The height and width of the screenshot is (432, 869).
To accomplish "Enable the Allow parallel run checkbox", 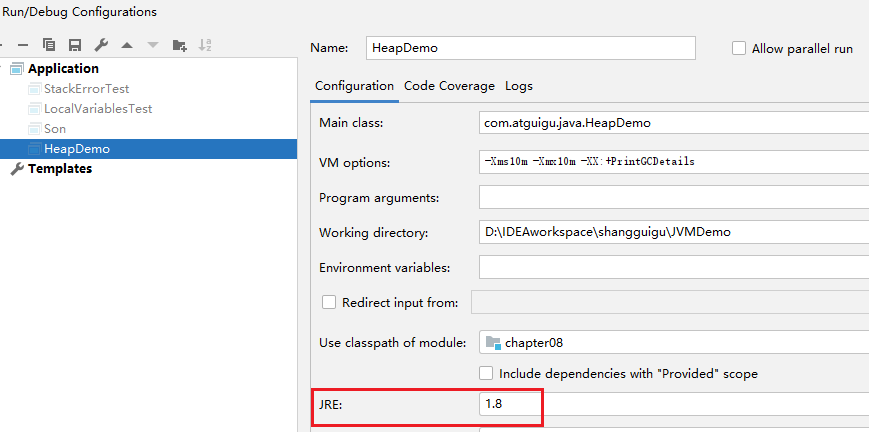I will point(739,48).
